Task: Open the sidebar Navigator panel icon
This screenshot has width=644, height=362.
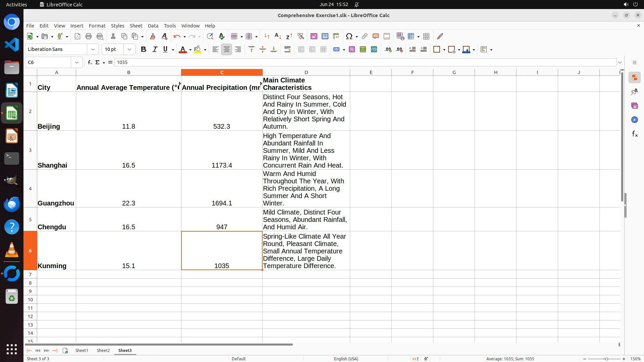Action: [634, 120]
